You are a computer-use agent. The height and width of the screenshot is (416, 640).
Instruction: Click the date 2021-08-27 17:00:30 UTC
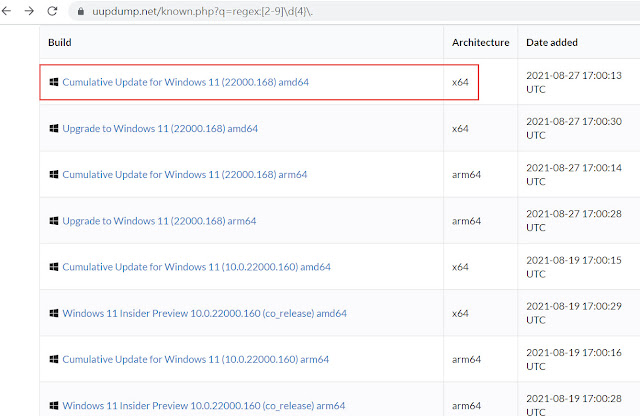click(574, 128)
